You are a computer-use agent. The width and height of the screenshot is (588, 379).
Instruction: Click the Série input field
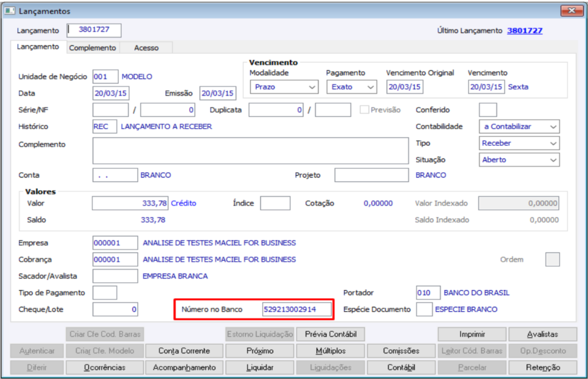pyautogui.click(x=111, y=110)
